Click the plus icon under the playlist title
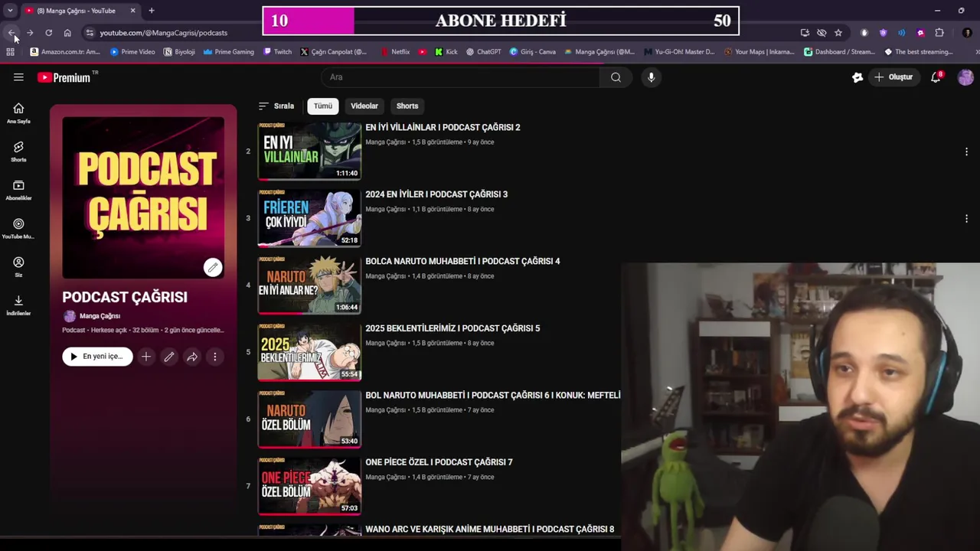The height and width of the screenshot is (551, 980). 146,357
